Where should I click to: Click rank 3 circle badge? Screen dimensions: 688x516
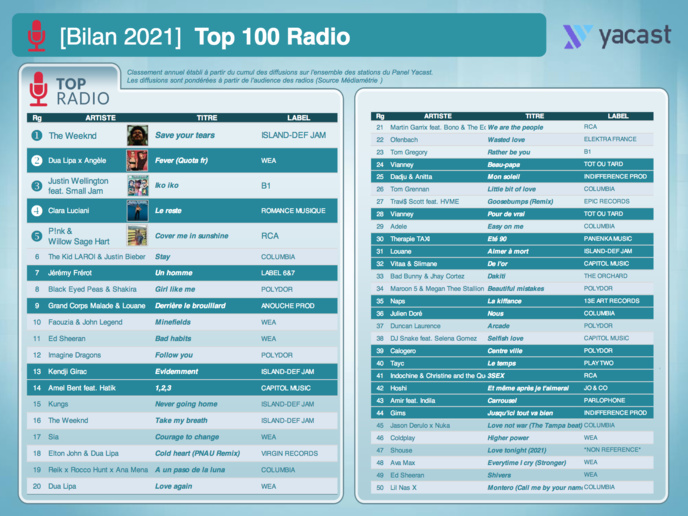pos(37,186)
